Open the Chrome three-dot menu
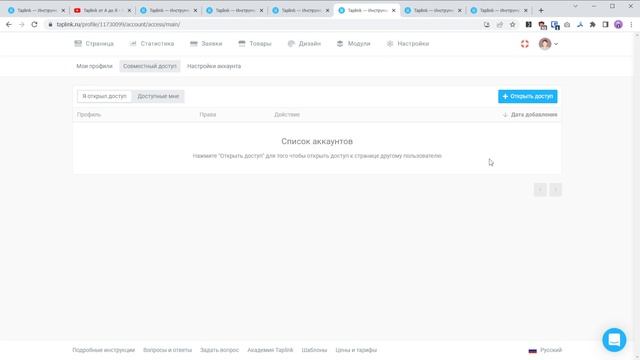640x360 pixels. coord(631,24)
